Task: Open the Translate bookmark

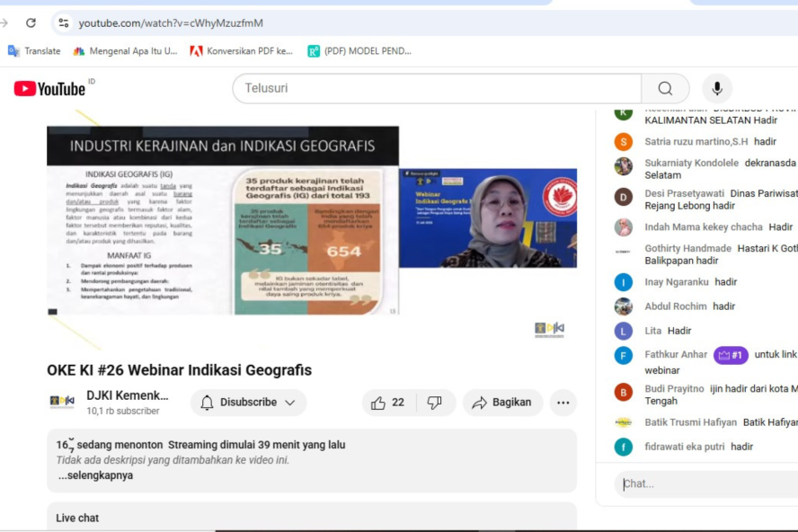Action: coord(34,51)
